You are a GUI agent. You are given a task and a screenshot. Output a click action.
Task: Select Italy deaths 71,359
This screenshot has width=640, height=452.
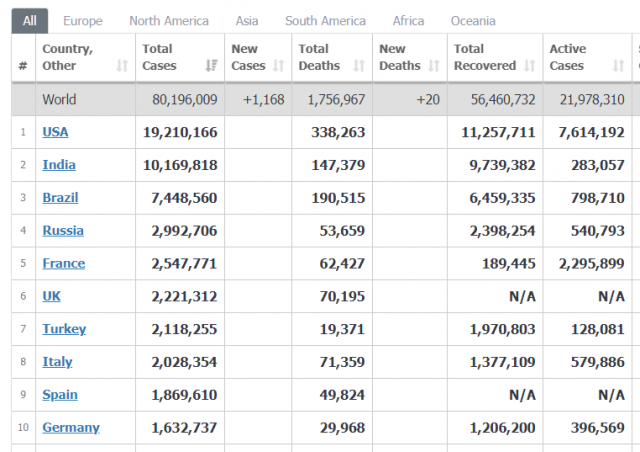click(342, 362)
